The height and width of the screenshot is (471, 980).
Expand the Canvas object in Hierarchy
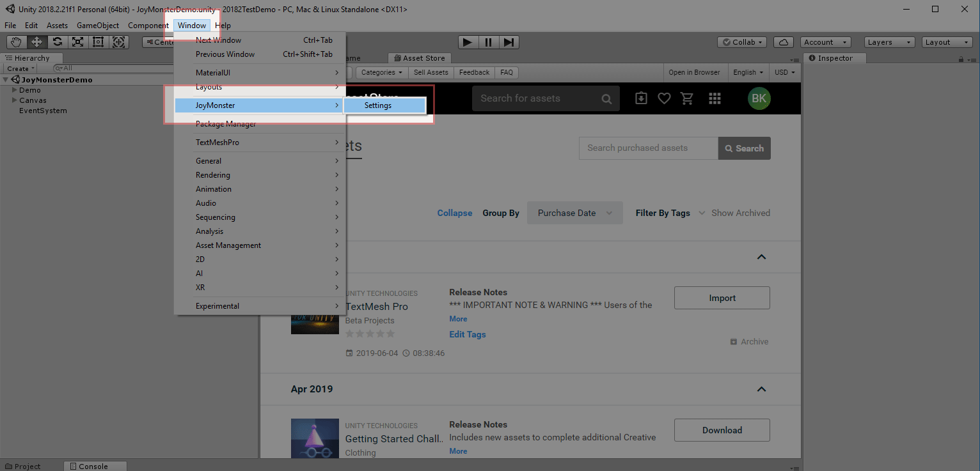[14, 100]
